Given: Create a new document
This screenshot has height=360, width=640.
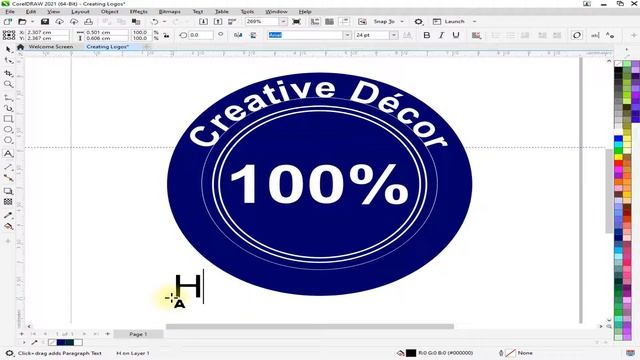Looking at the screenshot, I should [x=8, y=22].
